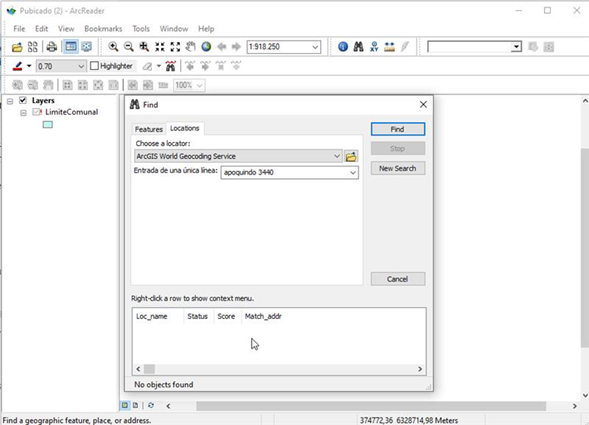The width and height of the screenshot is (589, 425).
Task: Toggle the Highlighter checkbox
Action: click(94, 66)
